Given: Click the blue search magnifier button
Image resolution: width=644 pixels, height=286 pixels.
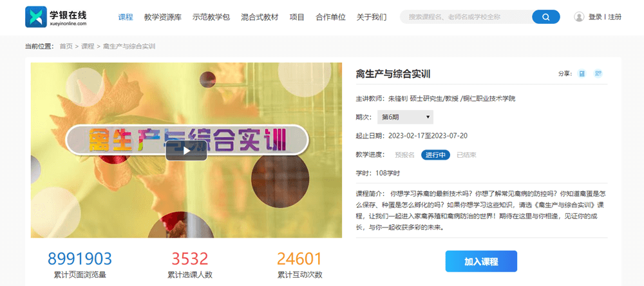Looking at the screenshot, I should (x=546, y=17).
